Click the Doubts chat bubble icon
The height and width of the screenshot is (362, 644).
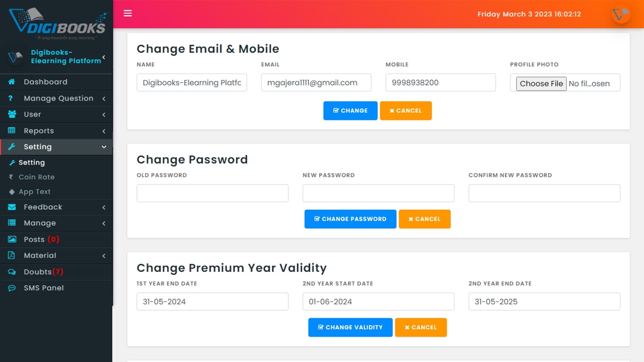click(x=12, y=272)
